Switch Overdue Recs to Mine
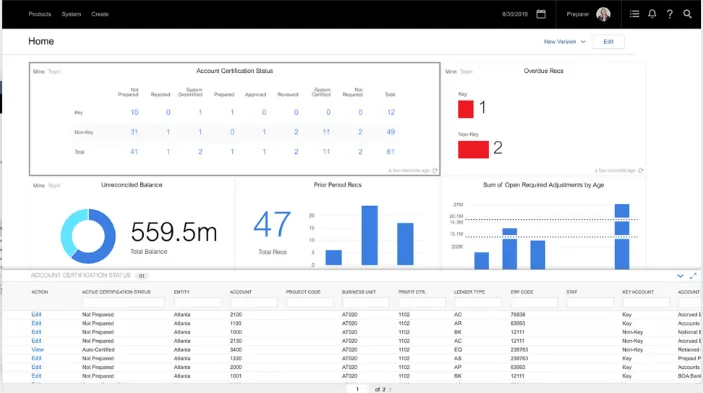Image resolution: width=703 pixels, height=393 pixels. tap(451, 72)
